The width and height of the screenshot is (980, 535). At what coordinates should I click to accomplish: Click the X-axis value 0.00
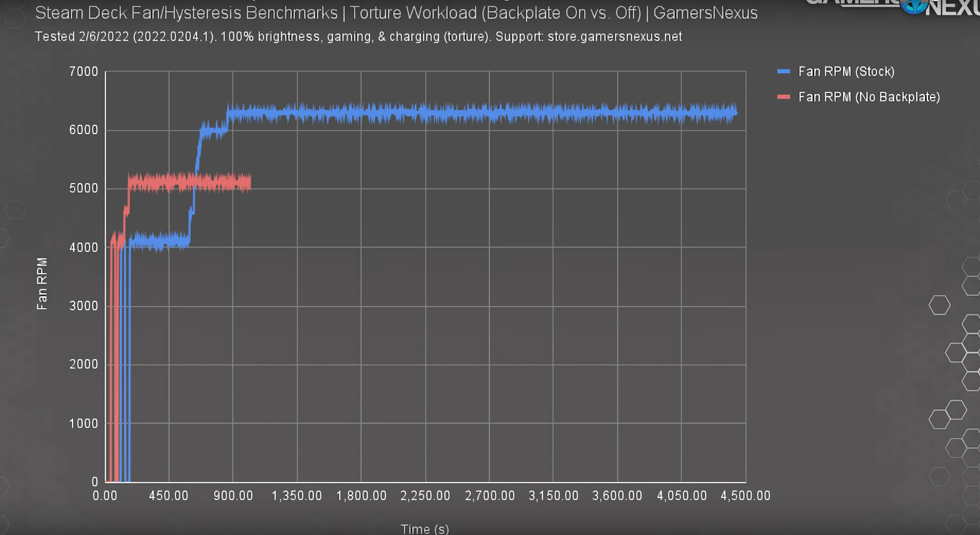click(105, 495)
